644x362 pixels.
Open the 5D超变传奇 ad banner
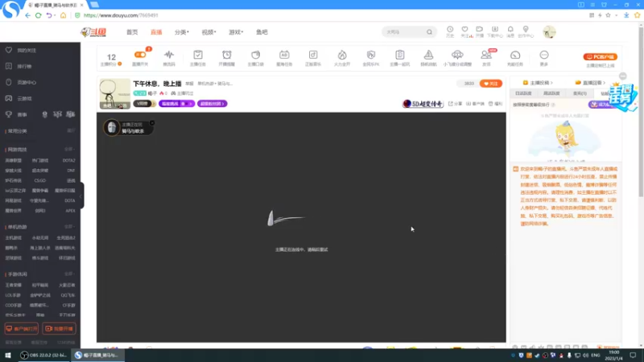[423, 104]
